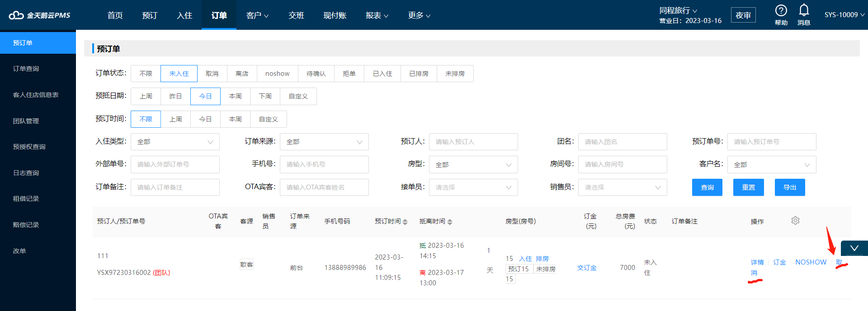Mark the order as NOSHOW

811,262
